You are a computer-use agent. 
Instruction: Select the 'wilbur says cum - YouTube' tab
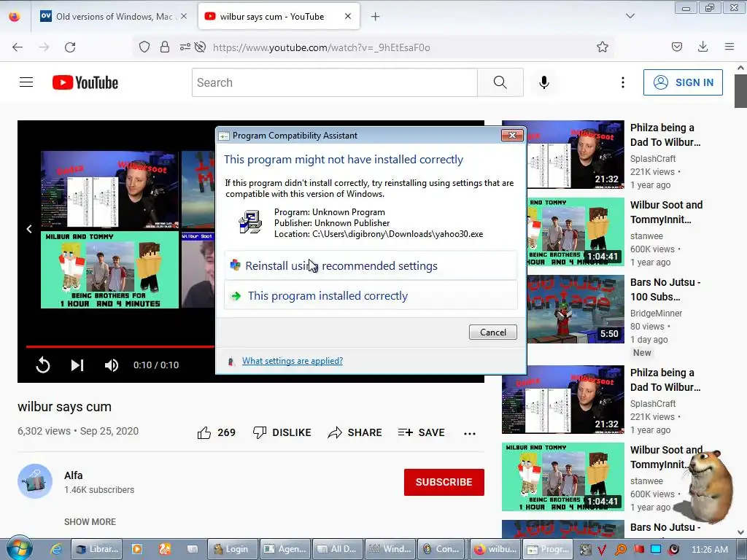[x=279, y=17]
